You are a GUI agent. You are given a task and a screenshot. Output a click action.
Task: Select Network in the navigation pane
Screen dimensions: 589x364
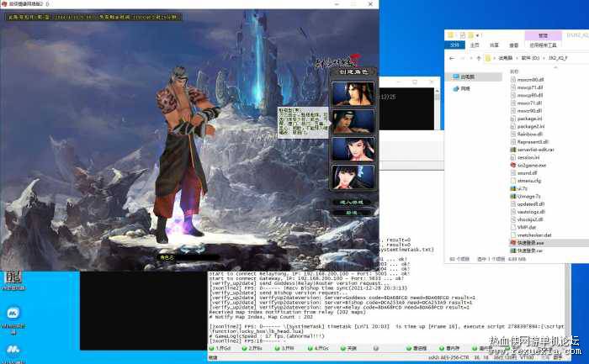point(461,88)
